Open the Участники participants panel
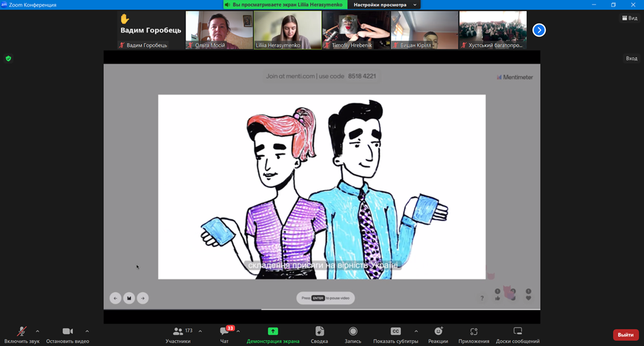Screen dimensions: 644x346 [x=178, y=334]
